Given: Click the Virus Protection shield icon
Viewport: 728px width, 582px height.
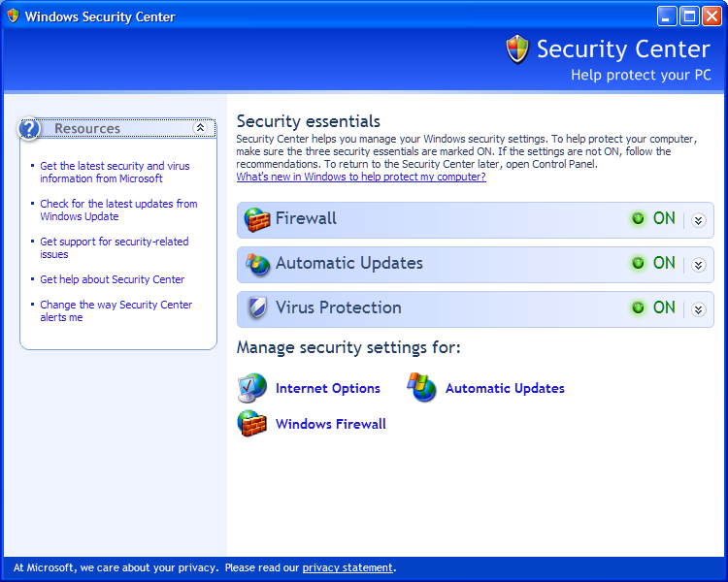Looking at the screenshot, I should 257,307.
